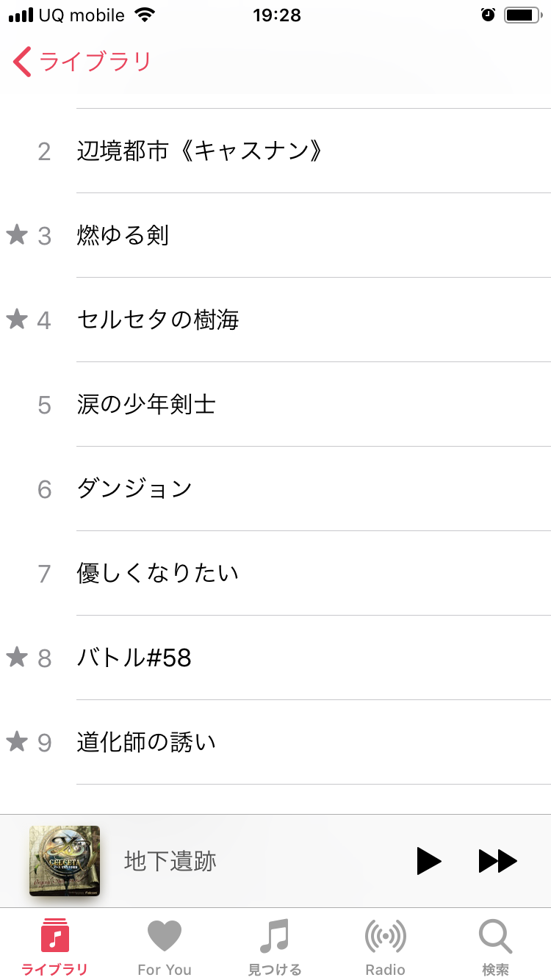Viewport: 551px width, 980px height.
Task: Tap the star icon beside track 8
Action: tap(17, 657)
